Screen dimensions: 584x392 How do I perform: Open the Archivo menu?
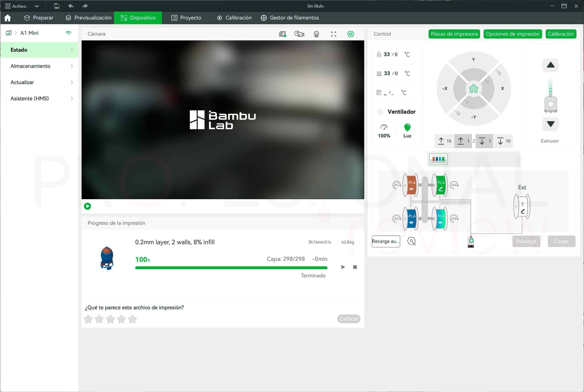pos(16,6)
